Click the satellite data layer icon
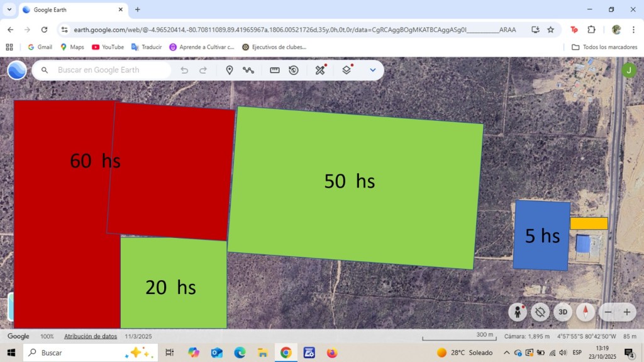The width and height of the screenshot is (644, 362). [321, 70]
